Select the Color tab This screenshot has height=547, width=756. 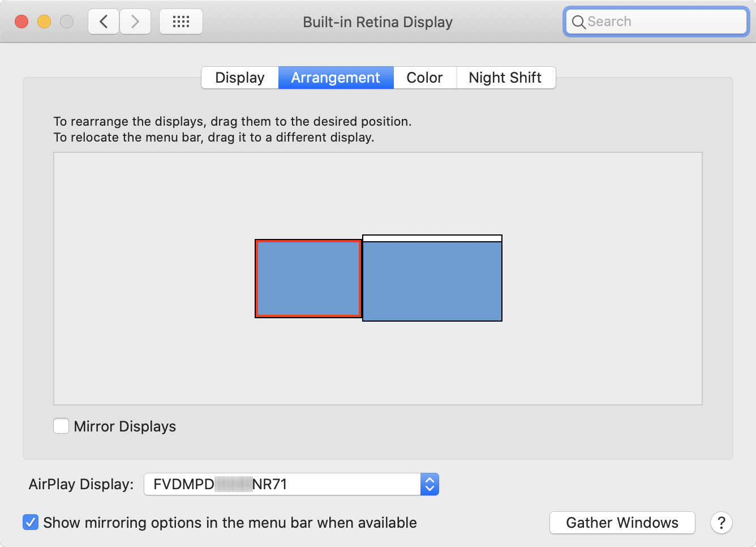point(424,78)
